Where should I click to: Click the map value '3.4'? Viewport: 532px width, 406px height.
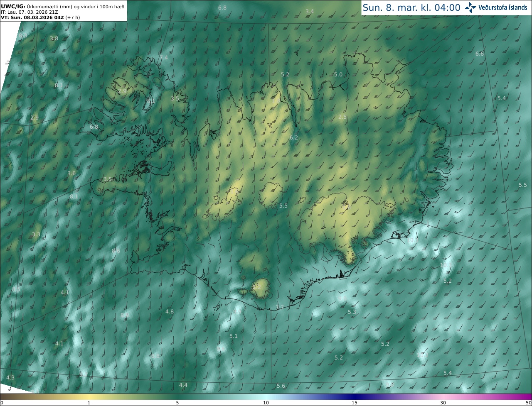pyautogui.click(x=310, y=12)
